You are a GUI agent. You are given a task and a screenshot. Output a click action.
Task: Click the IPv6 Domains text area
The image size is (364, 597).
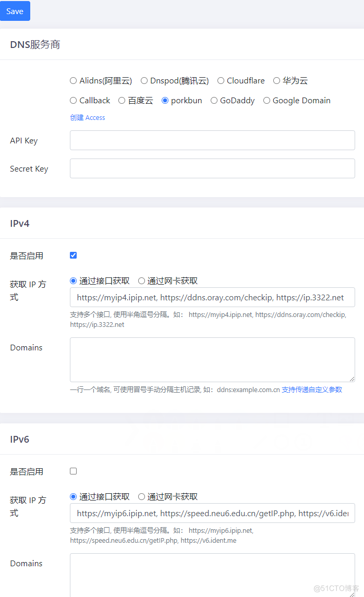[212, 575]
